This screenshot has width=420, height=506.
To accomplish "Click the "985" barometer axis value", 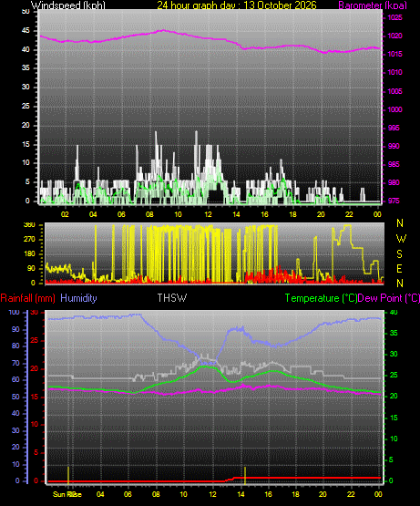I will pos(394,165).
